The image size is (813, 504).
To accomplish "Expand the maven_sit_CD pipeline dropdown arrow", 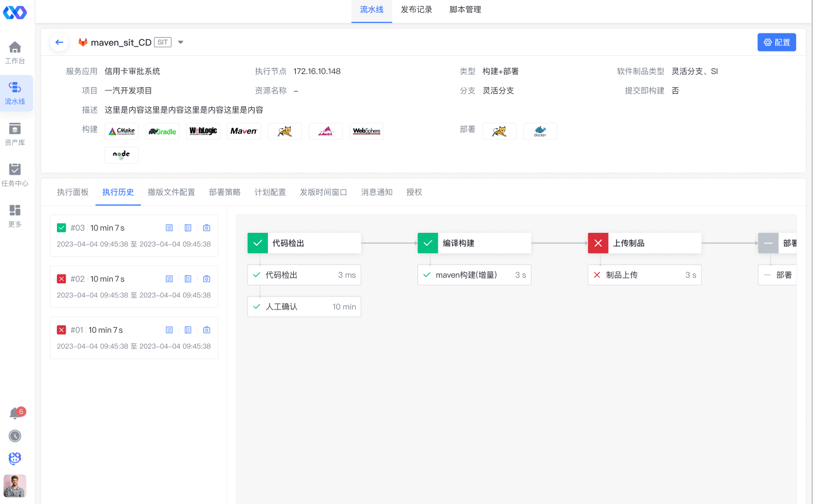I will (x=181, y=42).
